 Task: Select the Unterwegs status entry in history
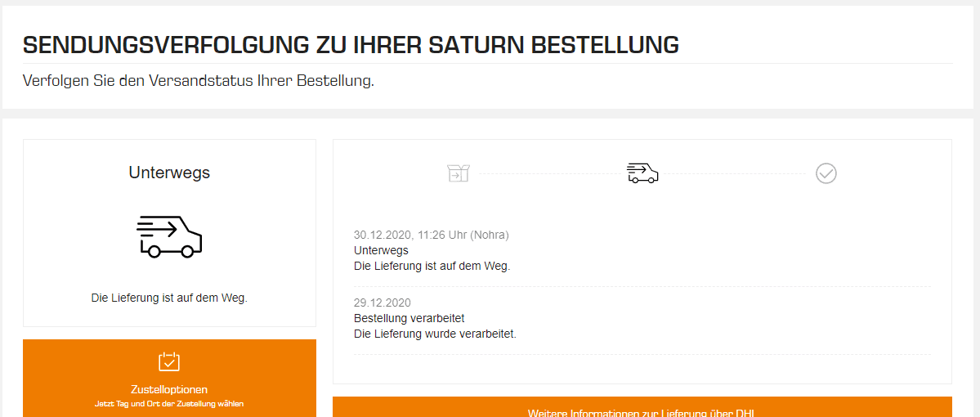(x=381, y=250)
